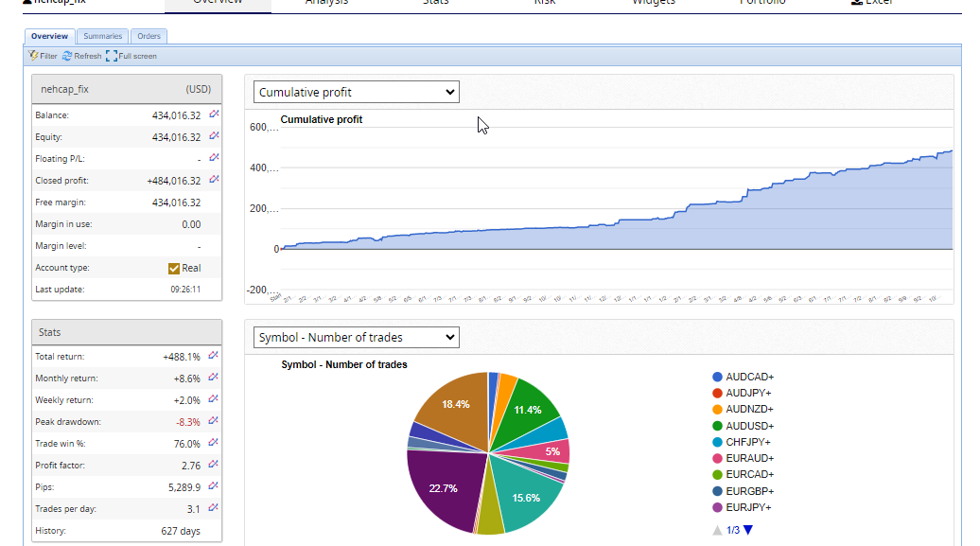The width and height of the screenshot is (980, 546).
Task: Click the chart icon beside Profit factor
Action: click(214, 465)
